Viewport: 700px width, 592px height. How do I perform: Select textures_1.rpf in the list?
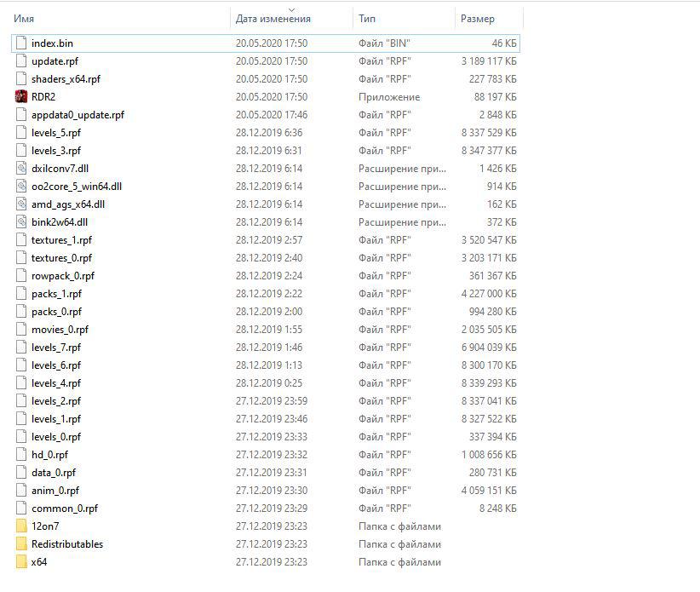[61, 240]
